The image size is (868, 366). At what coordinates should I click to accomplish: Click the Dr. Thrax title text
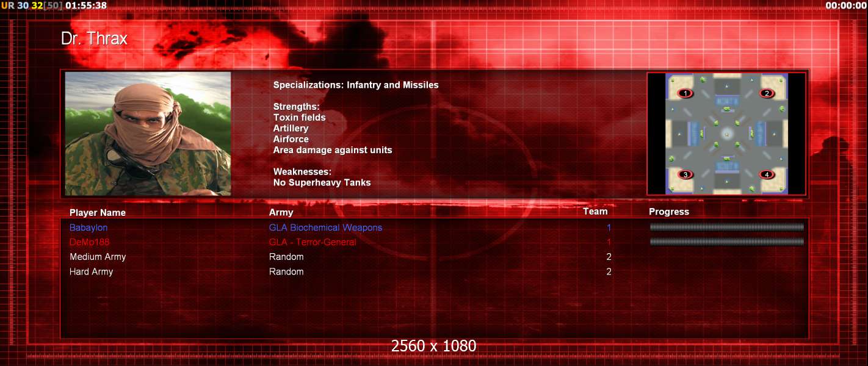click(x=94, y=38)
